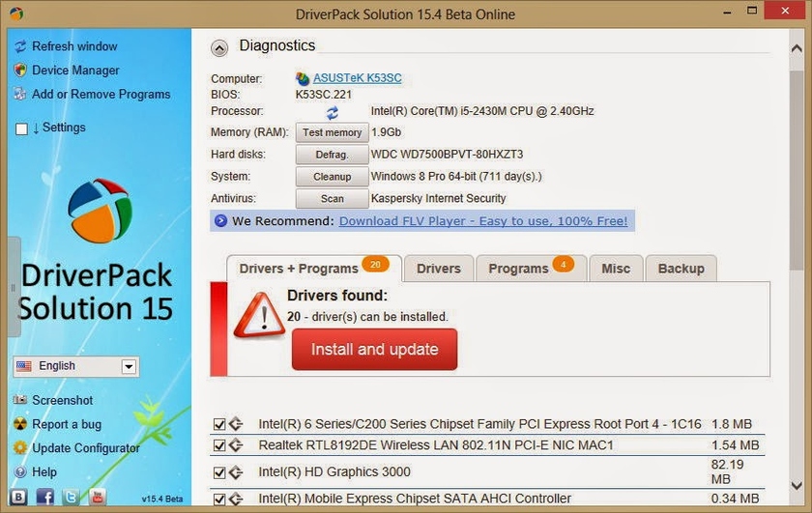Click the Facebook icon in sidebar
812x513 pixels.
pyautogui.click(x=45, y=497)
